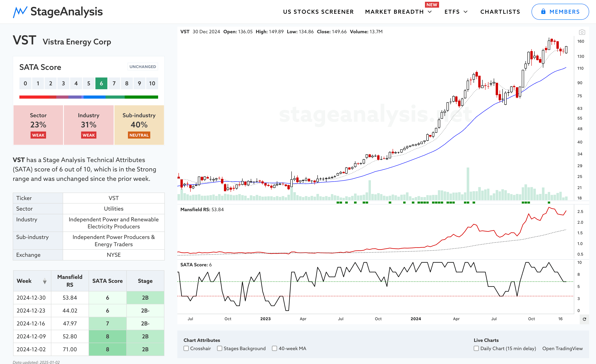Click the Sector 23% WEAK tile
This screenshot has height=364, width=596.
point(38,125)
